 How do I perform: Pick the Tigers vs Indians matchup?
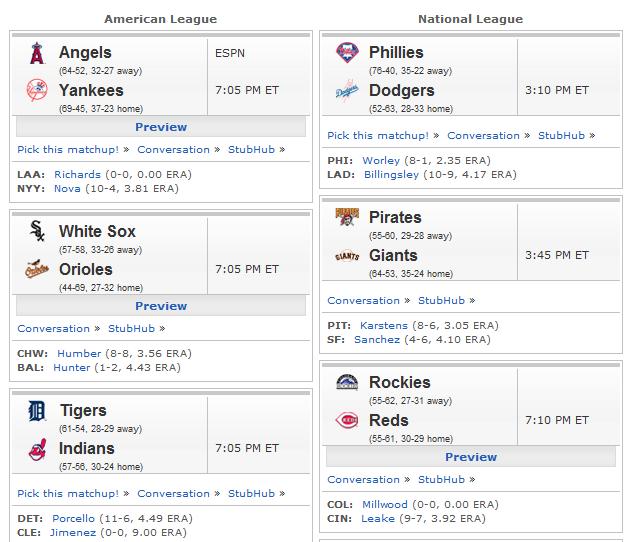[68, 494]
